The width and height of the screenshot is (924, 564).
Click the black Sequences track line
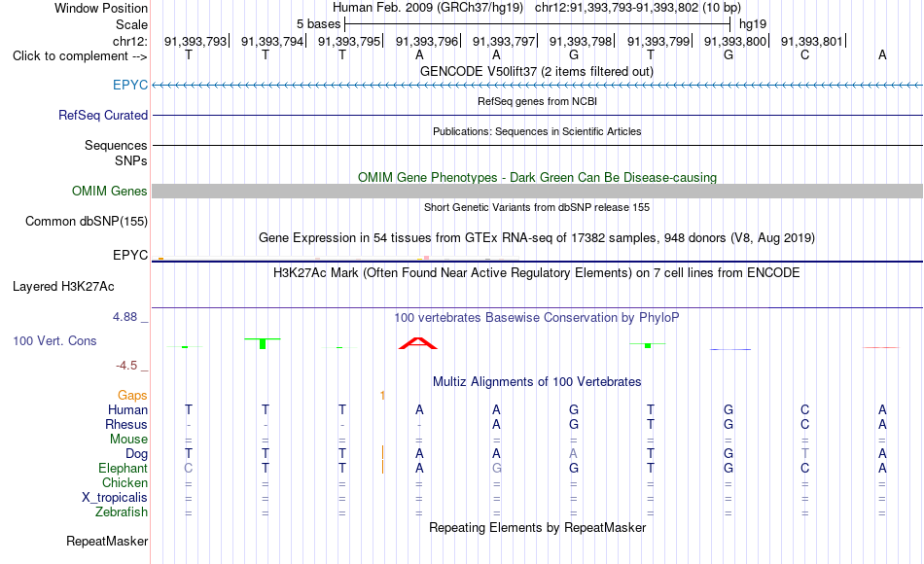click(x=537, y=145)
